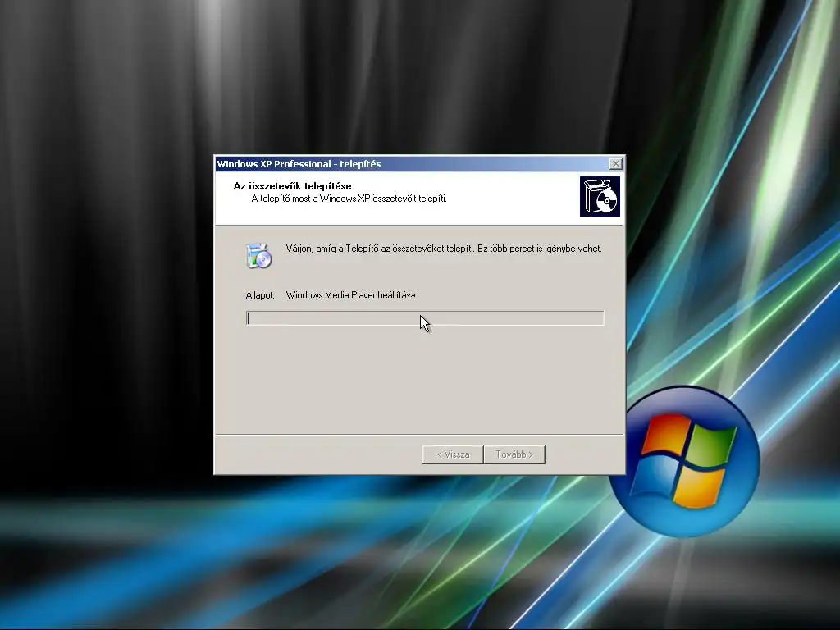The image size is (840, 630).
Task: Click the < Vissza button
Action: coord(453,454)
